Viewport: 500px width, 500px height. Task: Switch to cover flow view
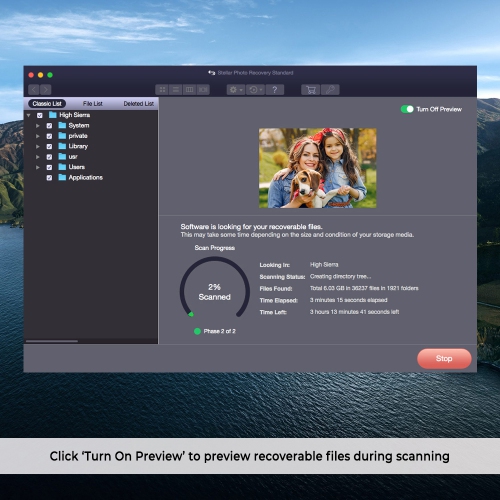point(203,90)
